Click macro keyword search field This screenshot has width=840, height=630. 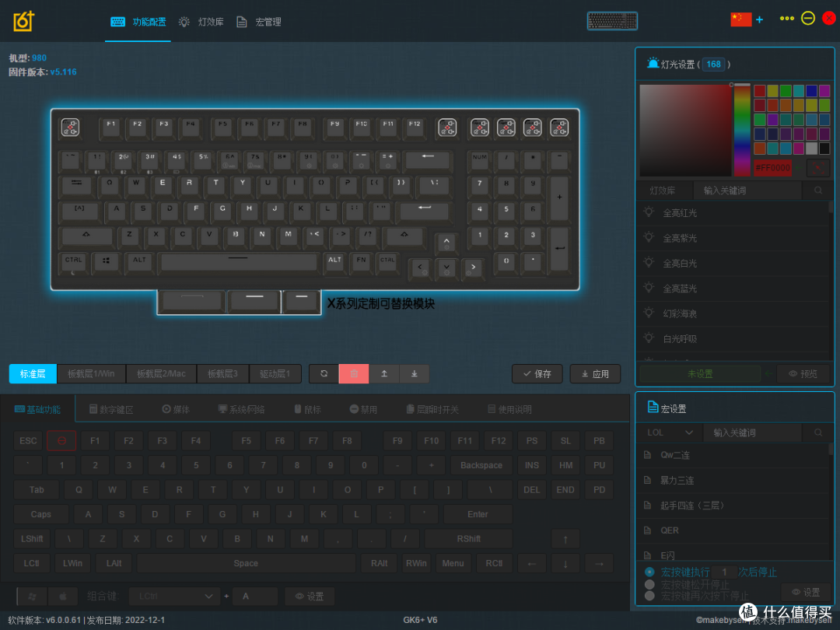coord(752,432)
